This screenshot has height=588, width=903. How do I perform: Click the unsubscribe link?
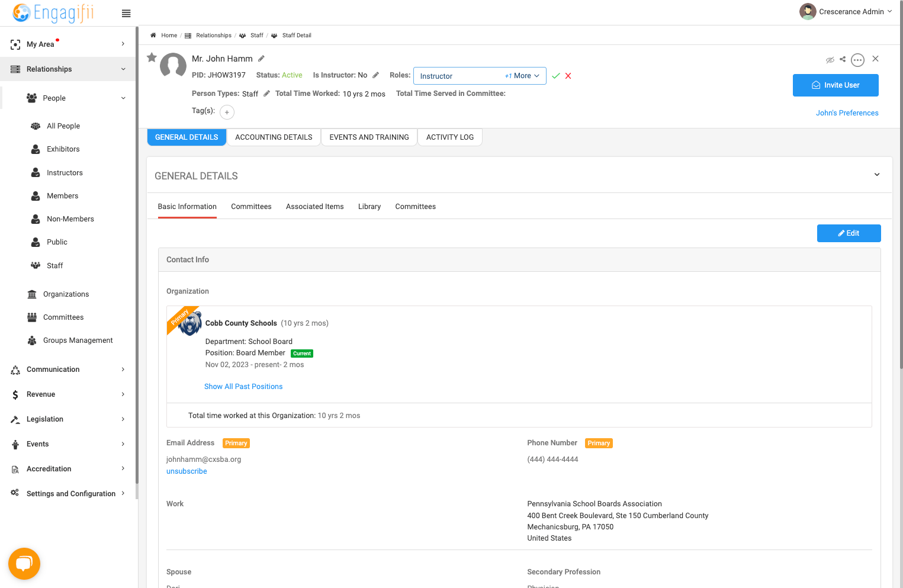coord(187,471)
